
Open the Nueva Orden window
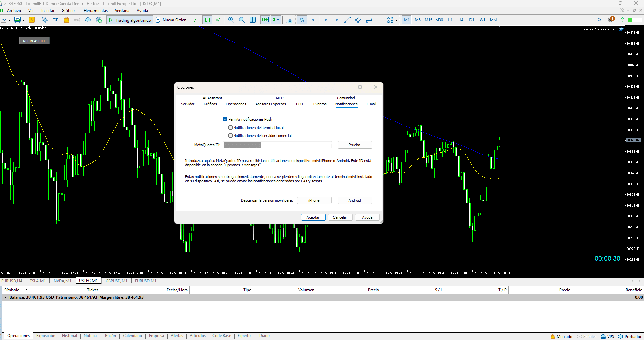171,20
